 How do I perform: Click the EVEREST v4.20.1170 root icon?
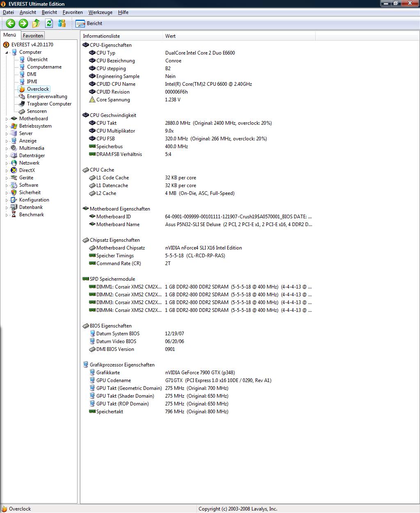pyautogui.click(x=6, y=45)
